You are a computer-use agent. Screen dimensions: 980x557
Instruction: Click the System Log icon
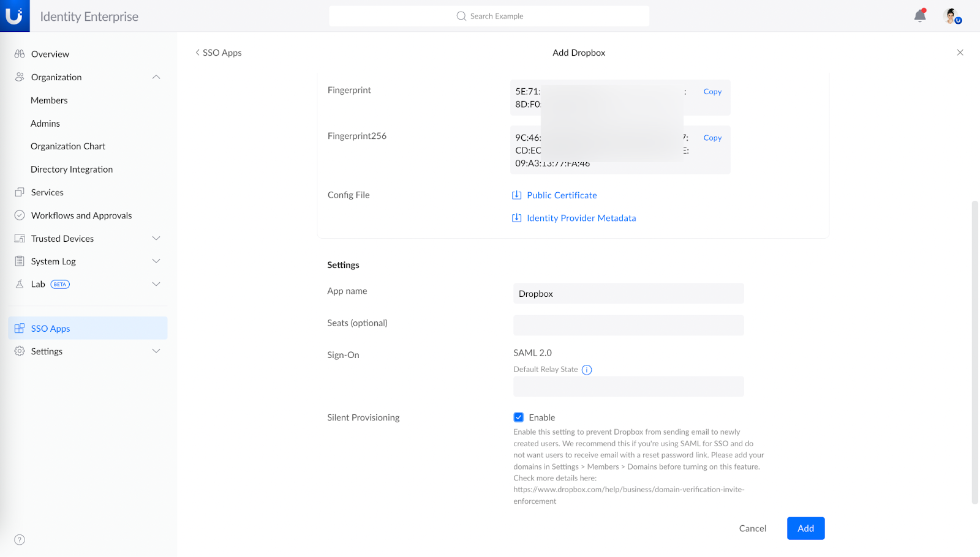(x=20, y=261)
